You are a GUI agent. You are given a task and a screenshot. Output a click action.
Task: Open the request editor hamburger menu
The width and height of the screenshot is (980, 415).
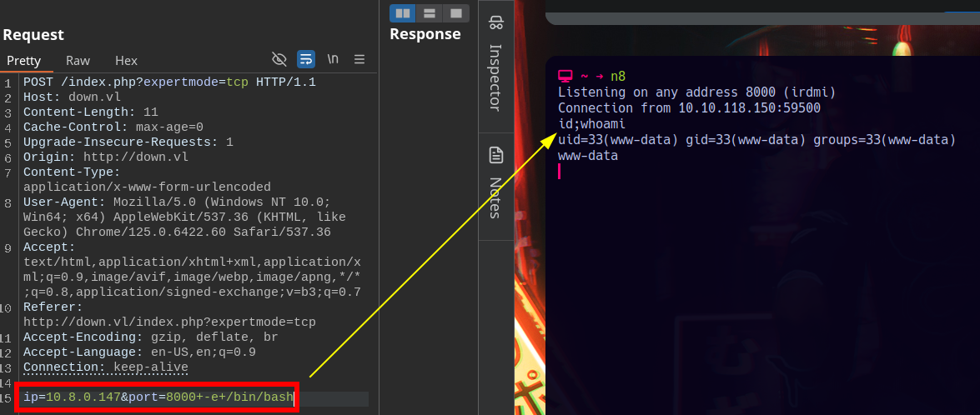tap(359, 59)
